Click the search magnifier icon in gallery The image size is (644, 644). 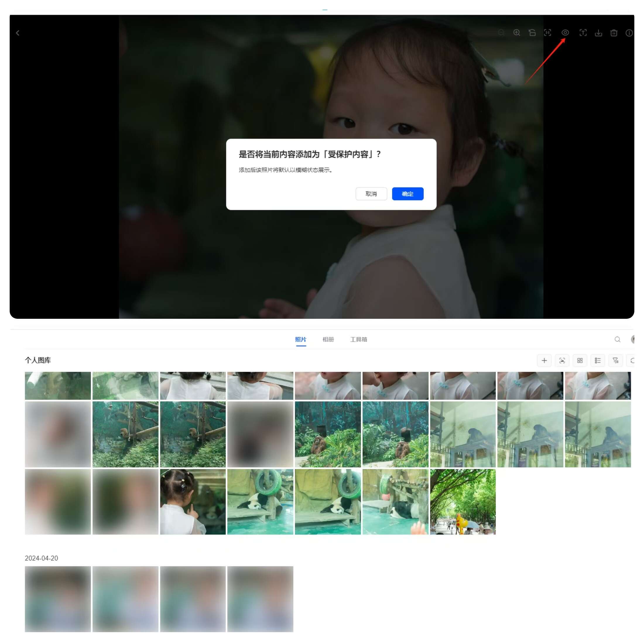tap(617, 339)
